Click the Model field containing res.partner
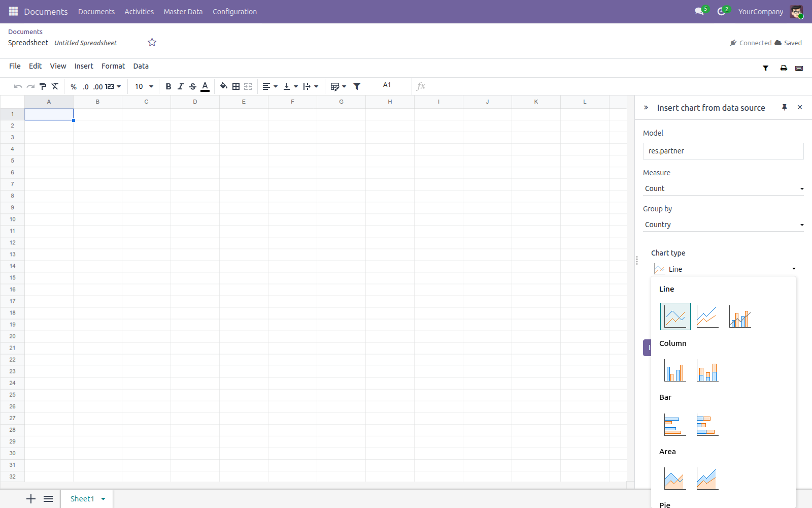812x508 pixels. 723,151
